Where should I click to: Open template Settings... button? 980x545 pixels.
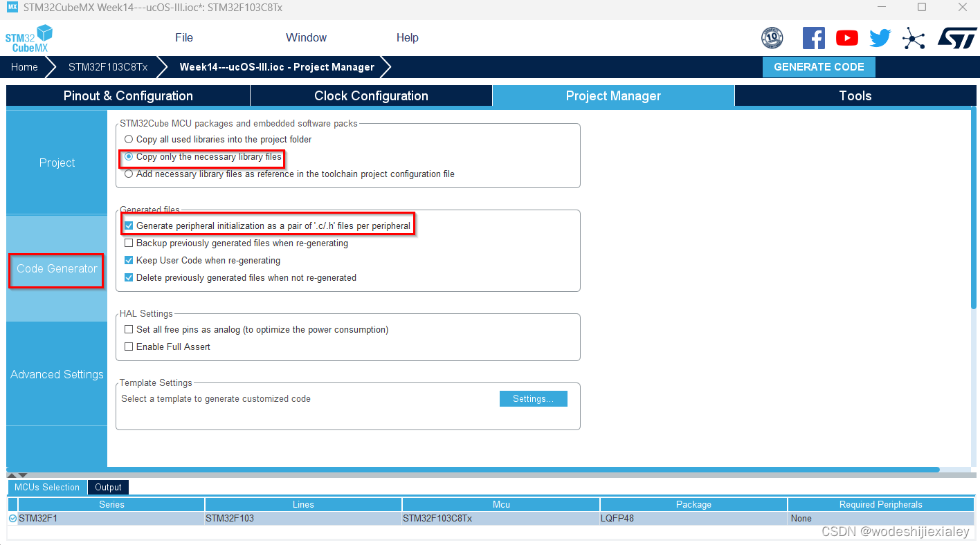[x=533, y=399]
